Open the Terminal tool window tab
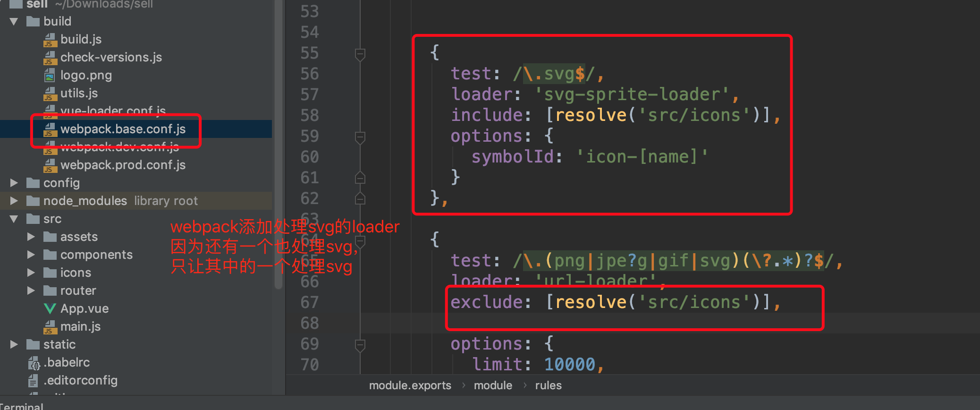 click(x=22, y=406)
